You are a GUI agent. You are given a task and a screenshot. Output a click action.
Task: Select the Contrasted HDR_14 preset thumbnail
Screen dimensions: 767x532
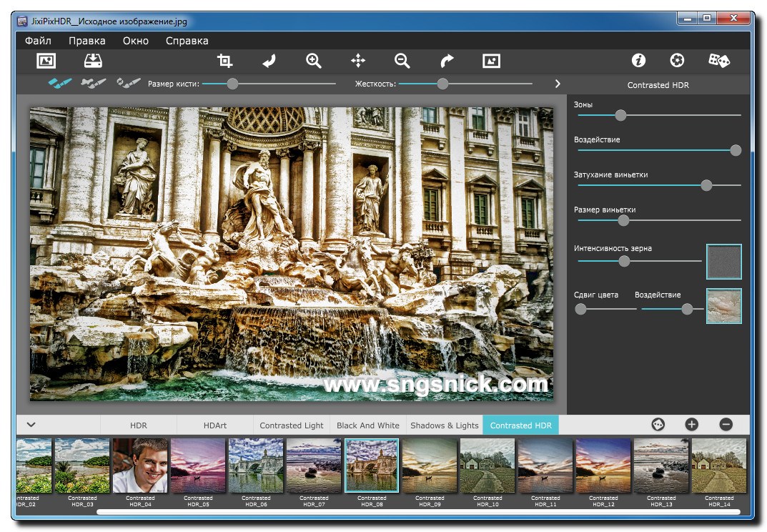(719, 466)
